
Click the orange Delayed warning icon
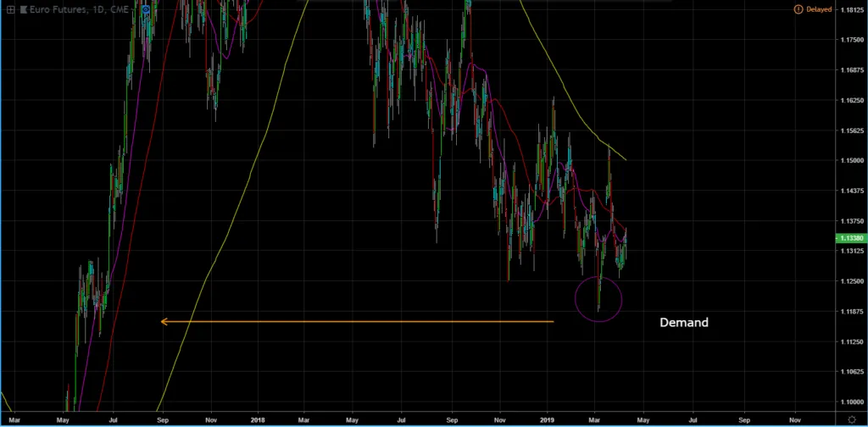(798, 9)
